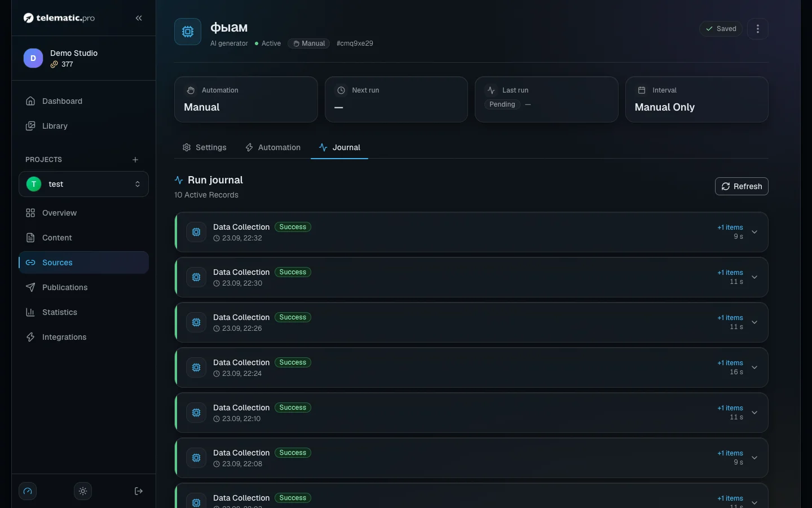Expand the 23.09, 22:08 run entry
This screenshot has width=812, height=508.
point(754,458)
